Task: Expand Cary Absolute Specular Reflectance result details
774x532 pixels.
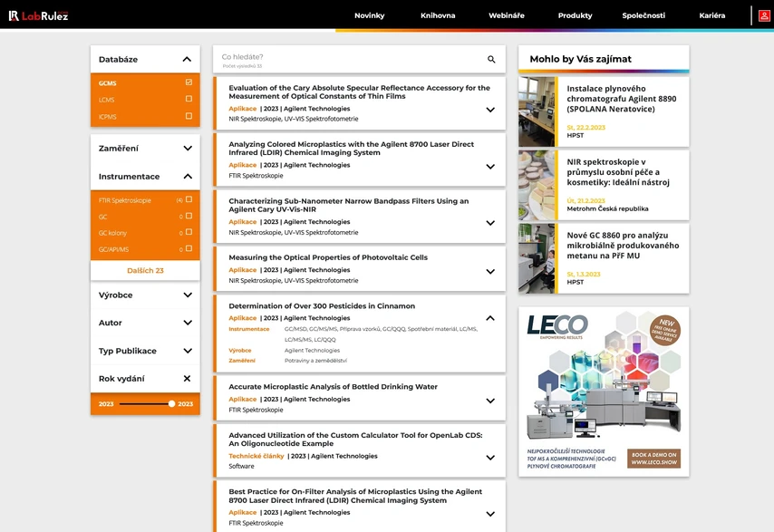Action: 490,110
